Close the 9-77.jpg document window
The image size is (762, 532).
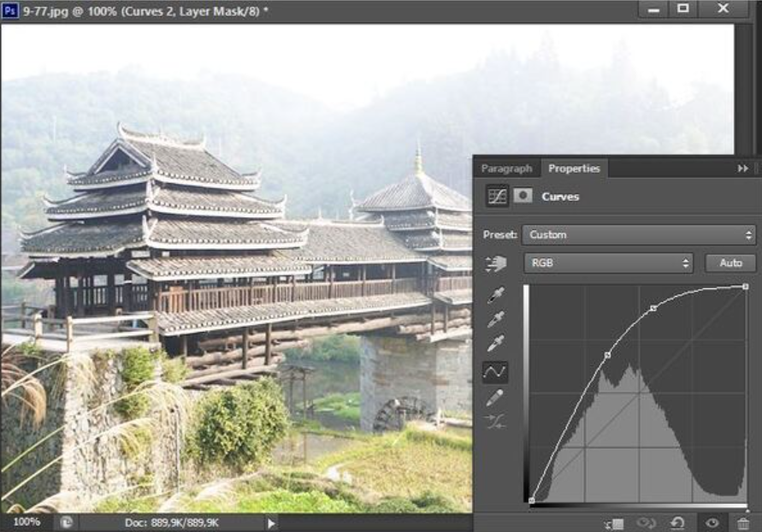coord(724,9)
